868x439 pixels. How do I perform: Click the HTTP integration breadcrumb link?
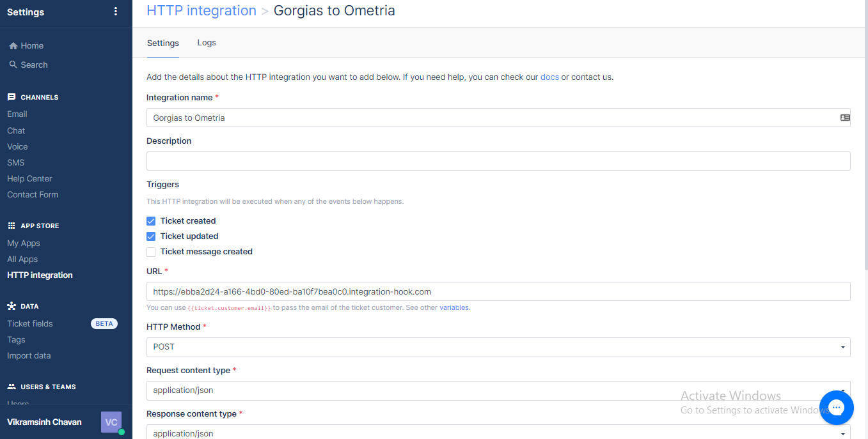click(x=201, y=11)
